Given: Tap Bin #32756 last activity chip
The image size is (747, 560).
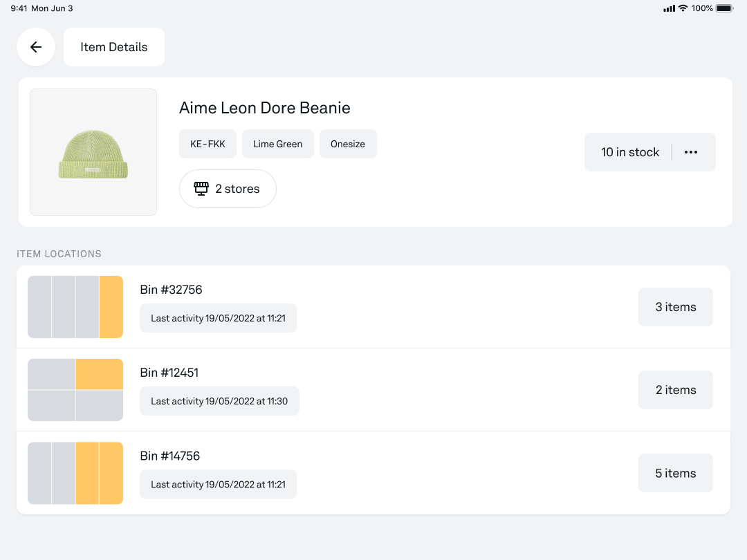Looking at the screenshot, I should tap(218, 318).
